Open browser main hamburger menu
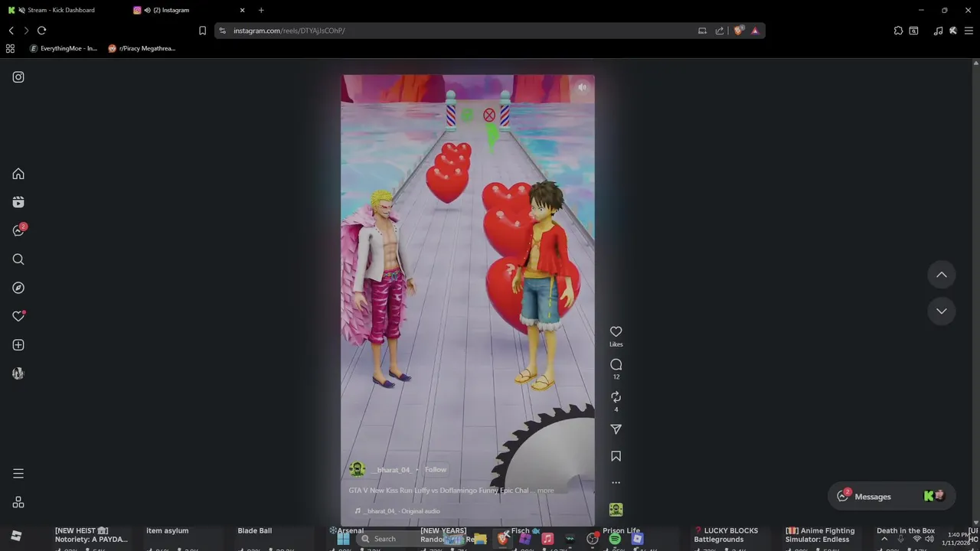The height and width of the screenshot is (551, 980). point(969,31)
